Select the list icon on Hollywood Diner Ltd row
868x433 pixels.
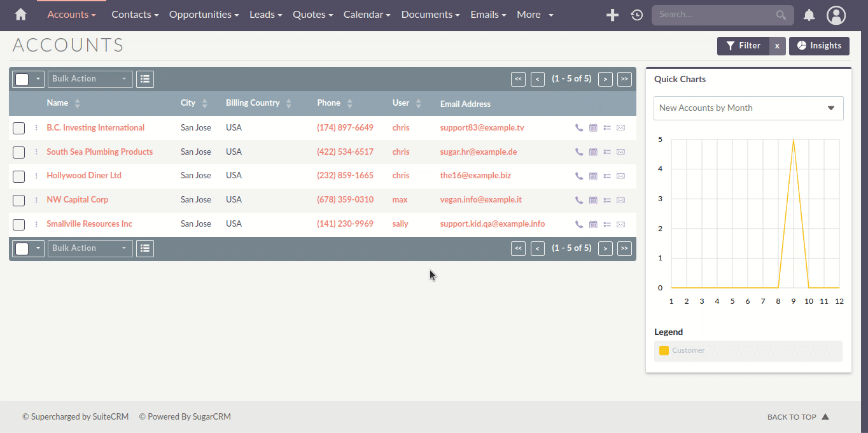(606, 176)
